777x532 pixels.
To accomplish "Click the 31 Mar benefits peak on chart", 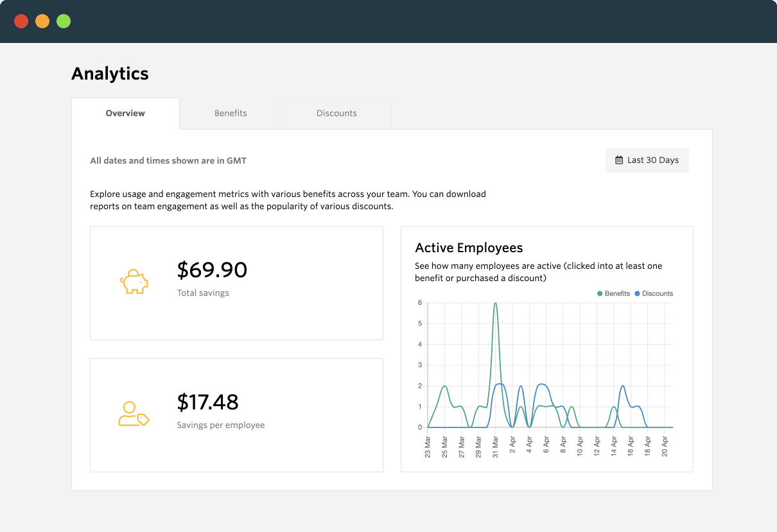I will (495, 303).
